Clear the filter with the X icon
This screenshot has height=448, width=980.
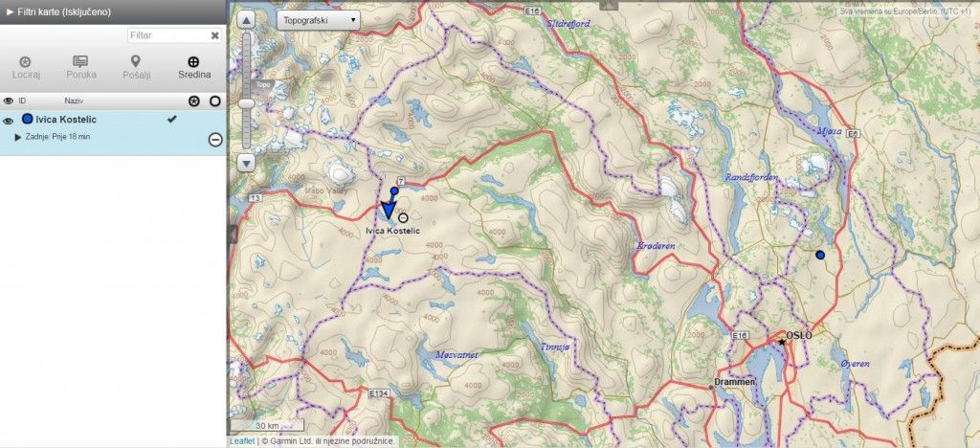pyautogui.click(x=215, y=35)
